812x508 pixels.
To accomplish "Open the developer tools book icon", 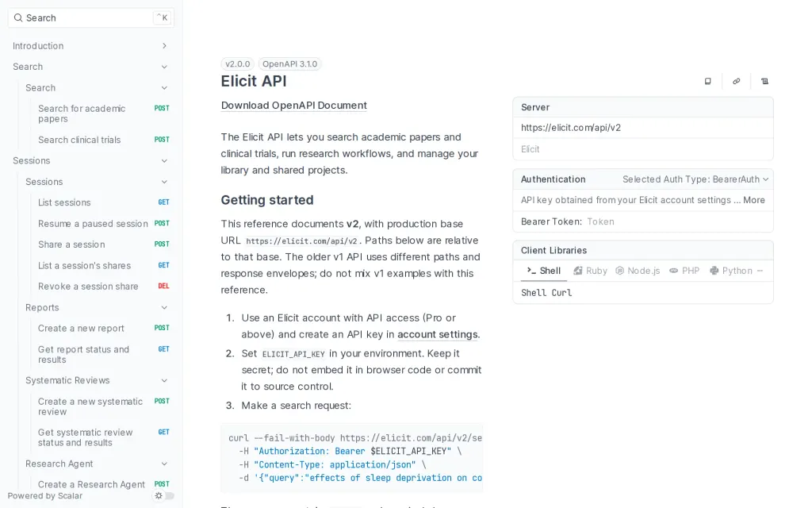I will (x=707, y=82).
